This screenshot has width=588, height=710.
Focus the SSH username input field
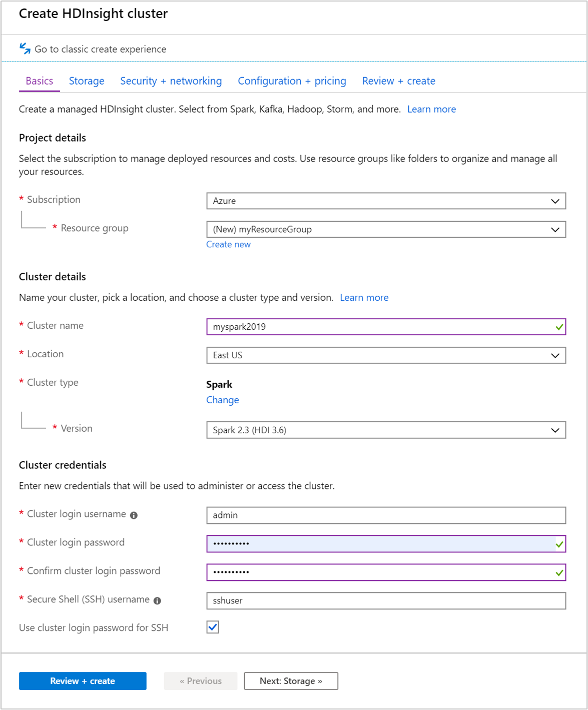coord(386,601)
